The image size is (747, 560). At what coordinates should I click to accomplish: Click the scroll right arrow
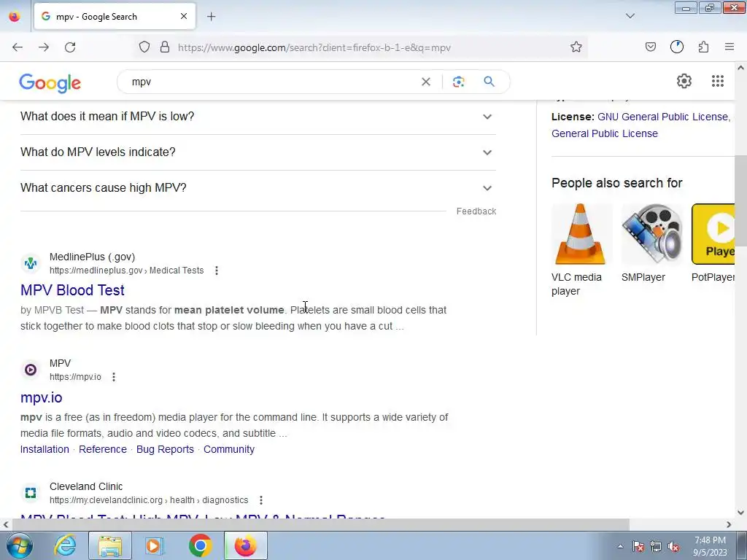coord(729,524)
